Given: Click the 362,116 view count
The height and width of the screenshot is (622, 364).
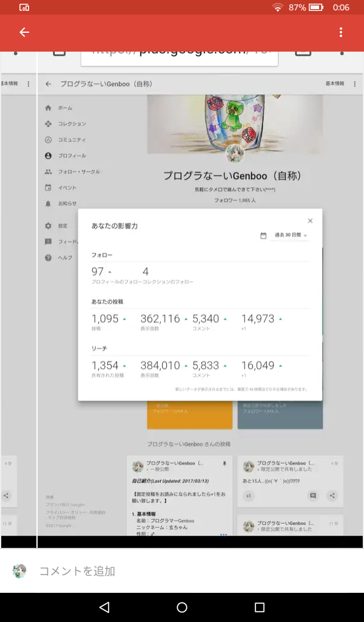Looking at the screenshot, I should 160,319.
